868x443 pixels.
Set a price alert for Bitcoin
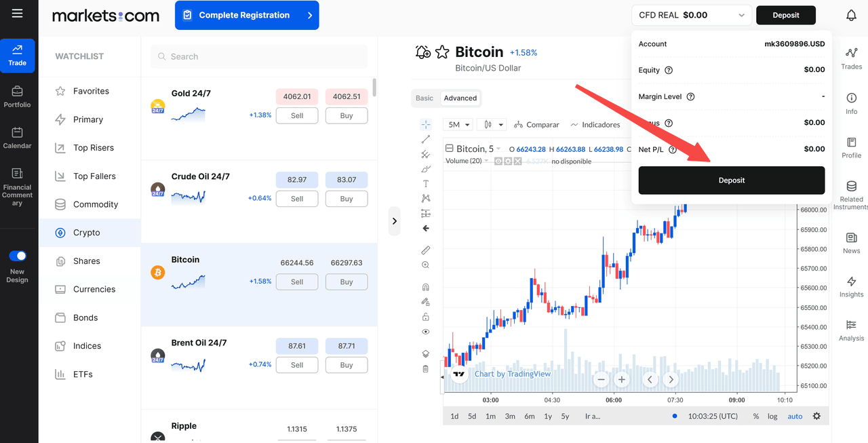pos(423,52)
